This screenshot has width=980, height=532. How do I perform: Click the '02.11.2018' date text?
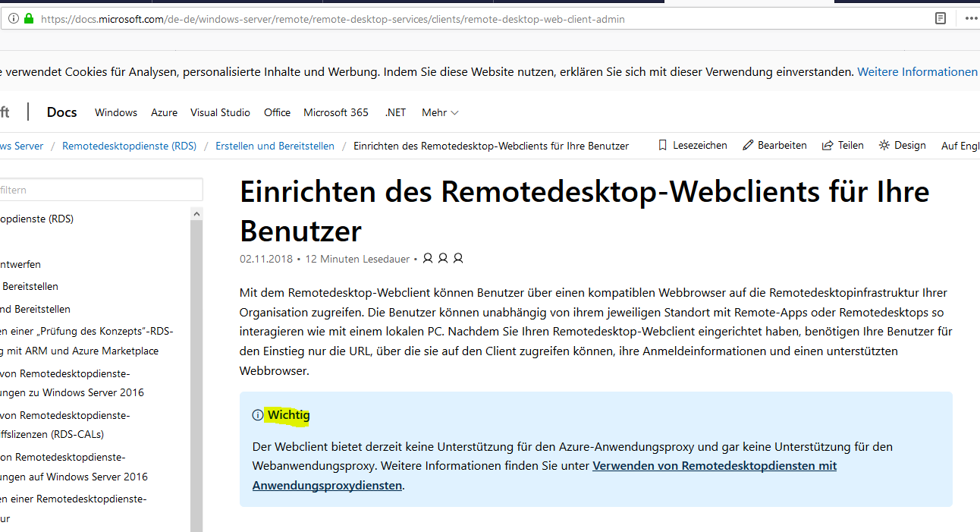coord(266,259)
